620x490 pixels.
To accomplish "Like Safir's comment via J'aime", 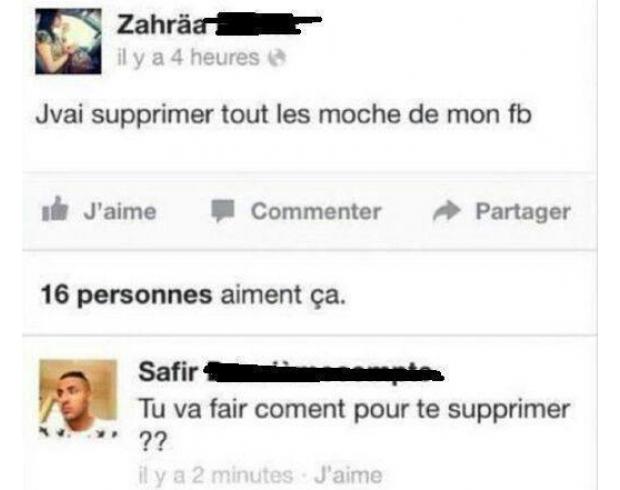I will pyautogui.click(x=348, y=475).
